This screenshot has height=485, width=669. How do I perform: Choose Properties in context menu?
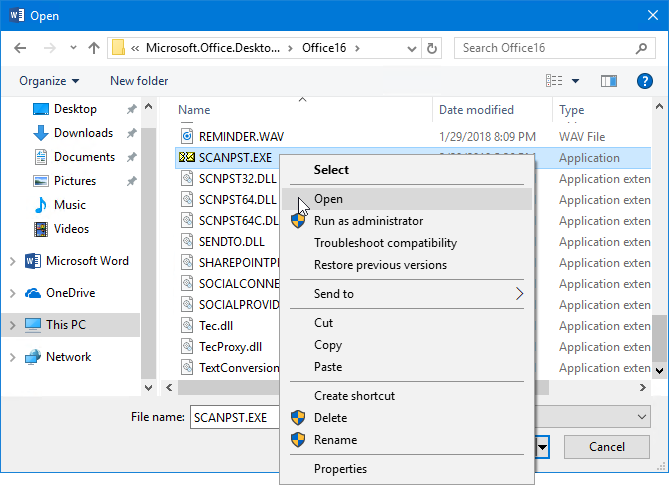(x=407, y=469)
